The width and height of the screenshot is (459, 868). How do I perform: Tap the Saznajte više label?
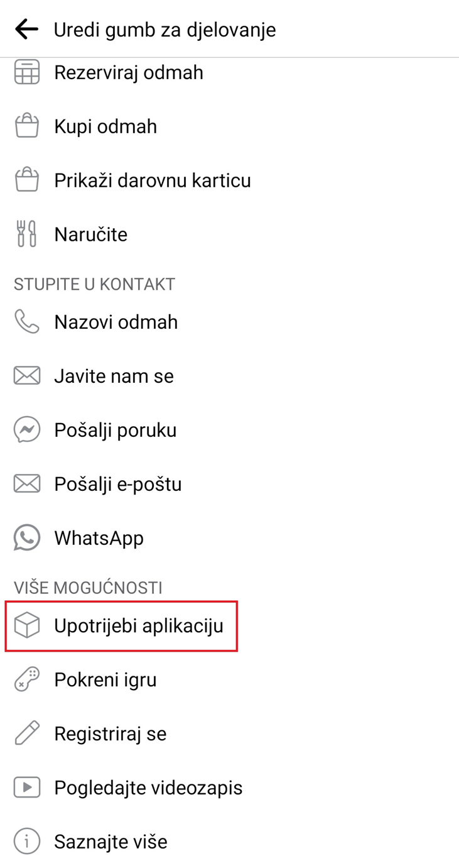(x=111, y=842)
